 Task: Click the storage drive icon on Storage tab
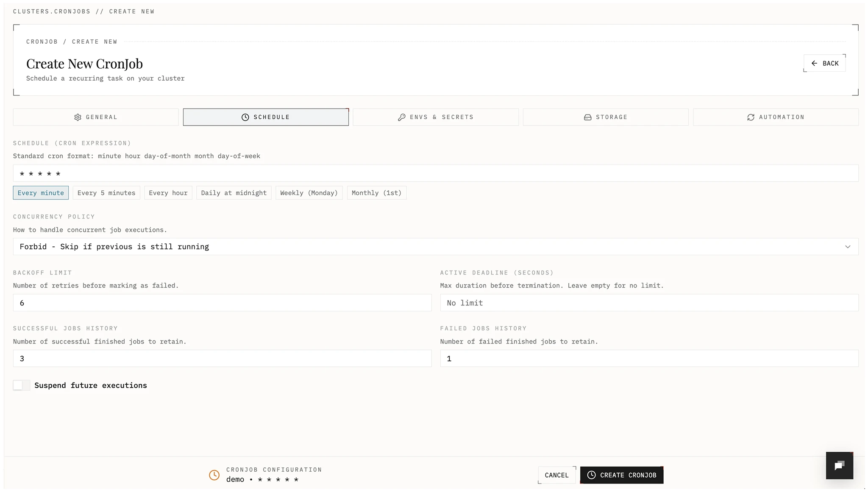(588, 117)
